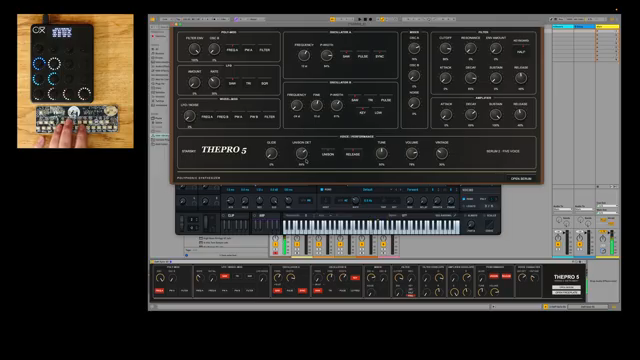Select SQR shape in THEPRO 5 LFO section
Screen dimensions: 640x360
tap(264, 82)
